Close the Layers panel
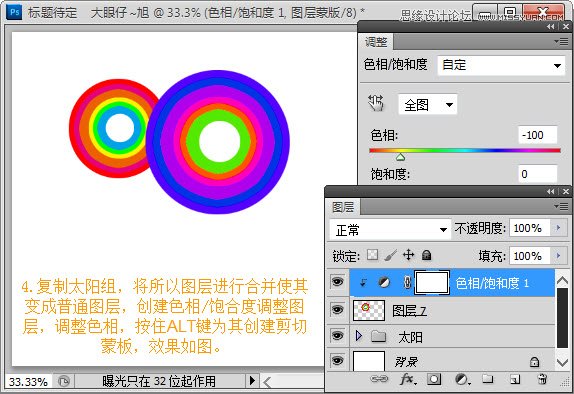574x394 pixels. point(566,192)
